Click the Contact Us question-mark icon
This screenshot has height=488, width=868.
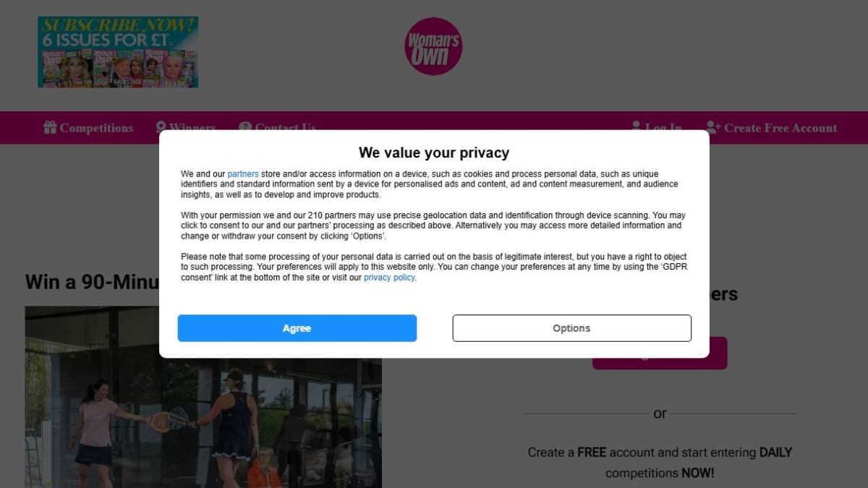pyautogui.click(x=245, y=127)
